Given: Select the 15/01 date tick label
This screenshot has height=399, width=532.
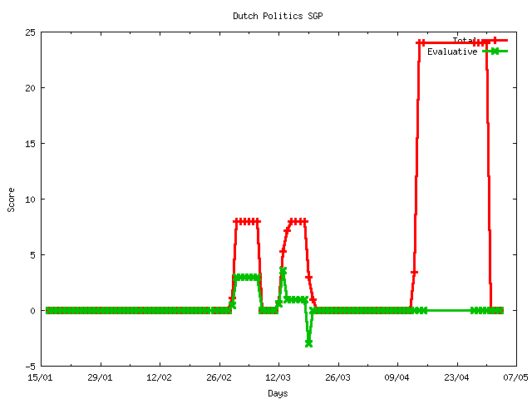Looking at the screenshot, I should (x=42, y=377).
